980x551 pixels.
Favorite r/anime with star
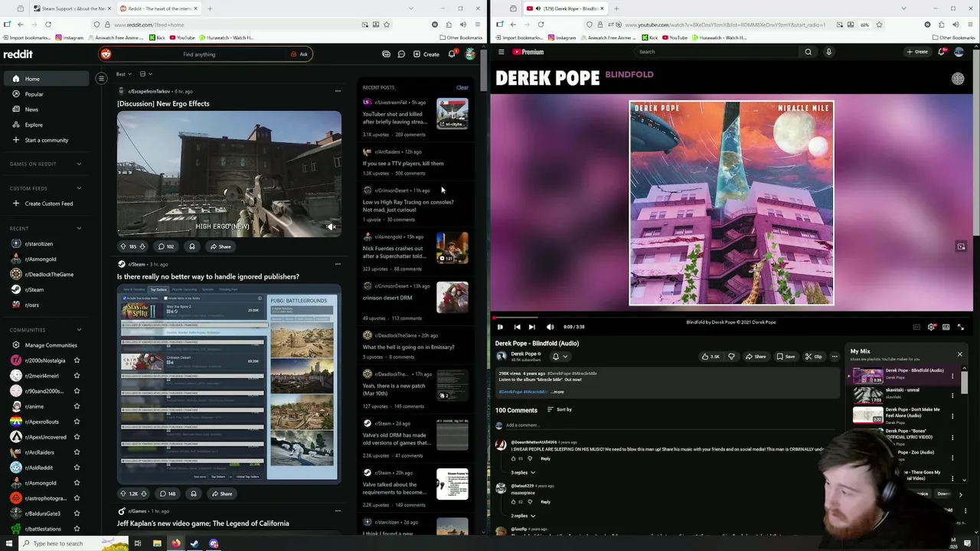coord(77,406)
